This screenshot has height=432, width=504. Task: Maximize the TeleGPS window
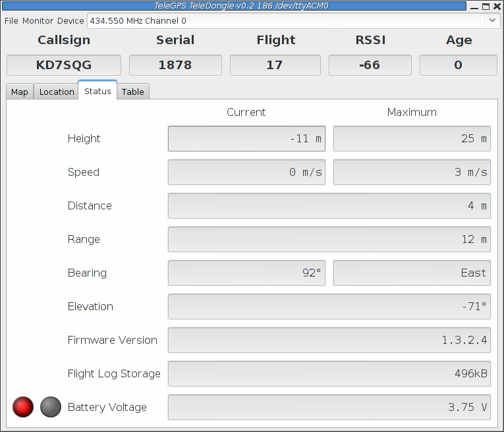tap(486, 6)
